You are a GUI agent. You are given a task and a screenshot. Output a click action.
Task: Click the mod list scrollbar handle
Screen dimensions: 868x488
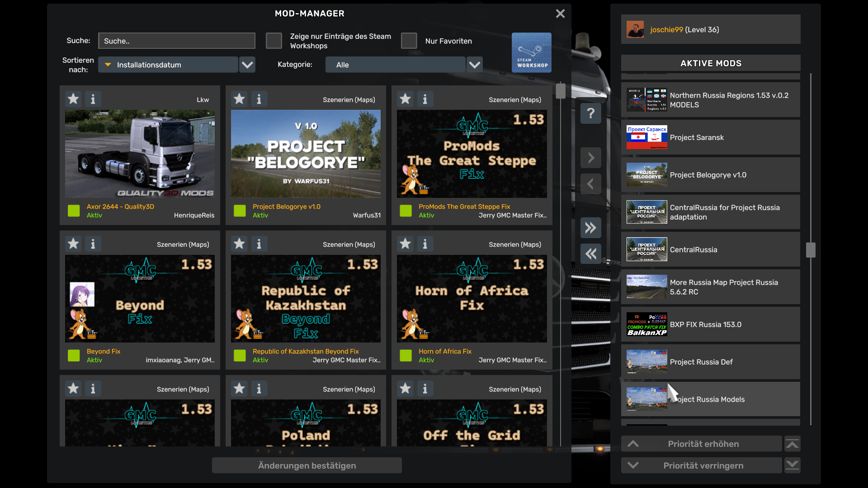coord(561,91)
